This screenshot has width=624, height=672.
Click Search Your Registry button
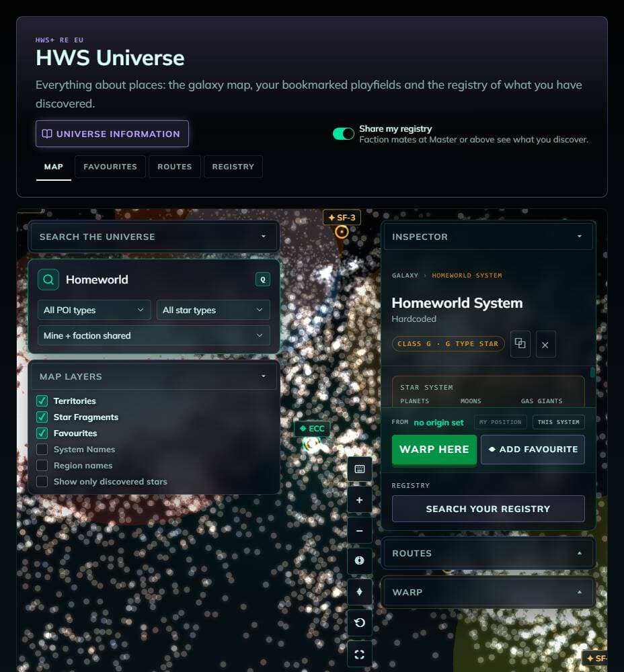488,509
